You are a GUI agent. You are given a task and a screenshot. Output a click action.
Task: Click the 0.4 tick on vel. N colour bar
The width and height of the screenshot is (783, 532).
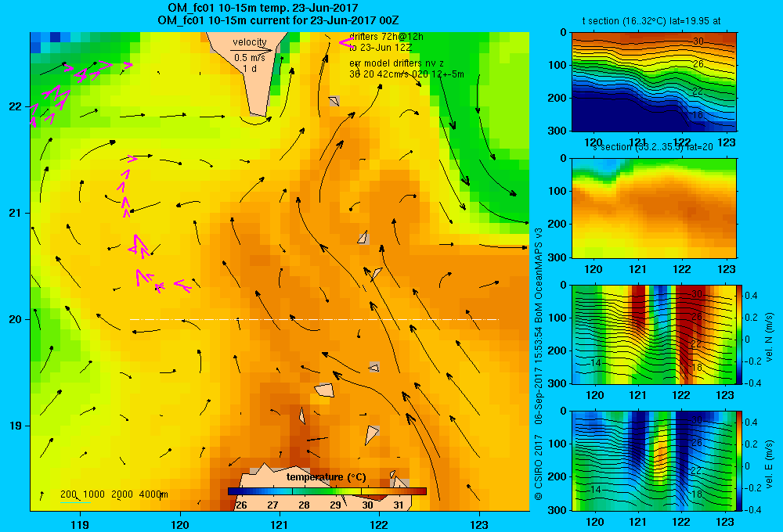pyautogui.click(x=752, y=296)
